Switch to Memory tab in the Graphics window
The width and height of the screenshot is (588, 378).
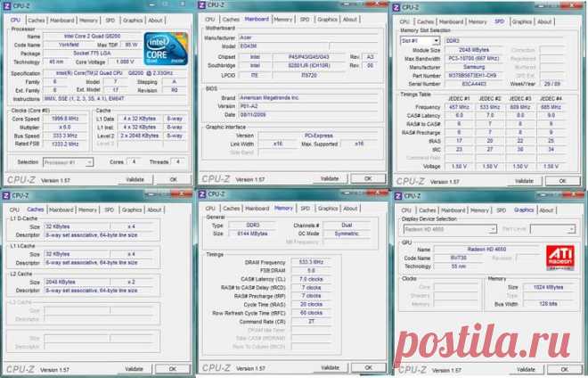(479, 210)
